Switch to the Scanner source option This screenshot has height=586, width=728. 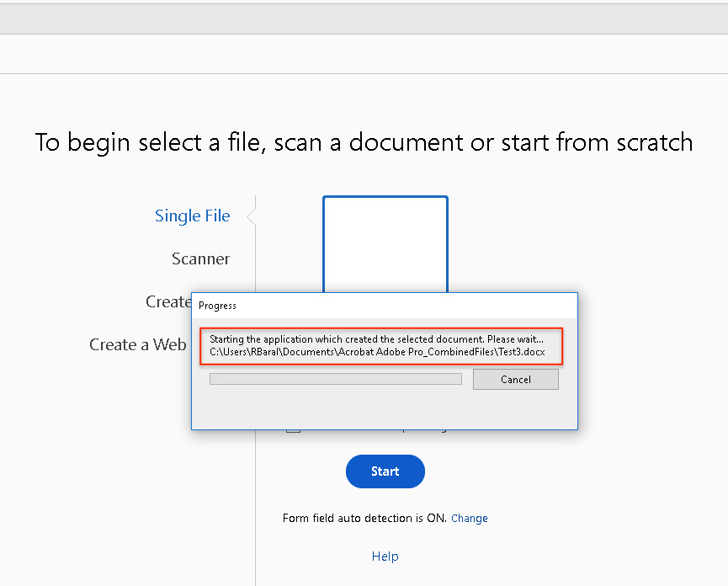pyautogui.click(x=200, y=259)
